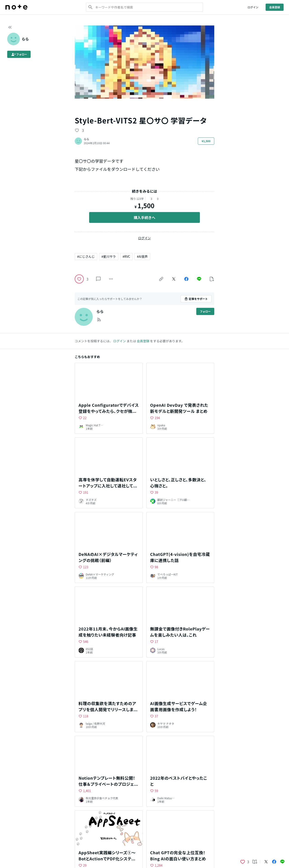Like Apple Configurator article heart 22
This screenshot has height=868, width=289.
(x=80, y=418)
